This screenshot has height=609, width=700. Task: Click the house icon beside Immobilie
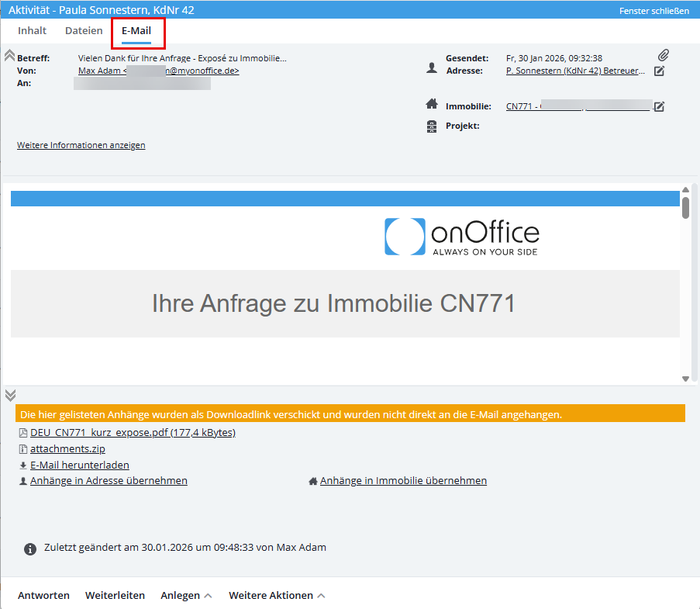tap(432, 105)
